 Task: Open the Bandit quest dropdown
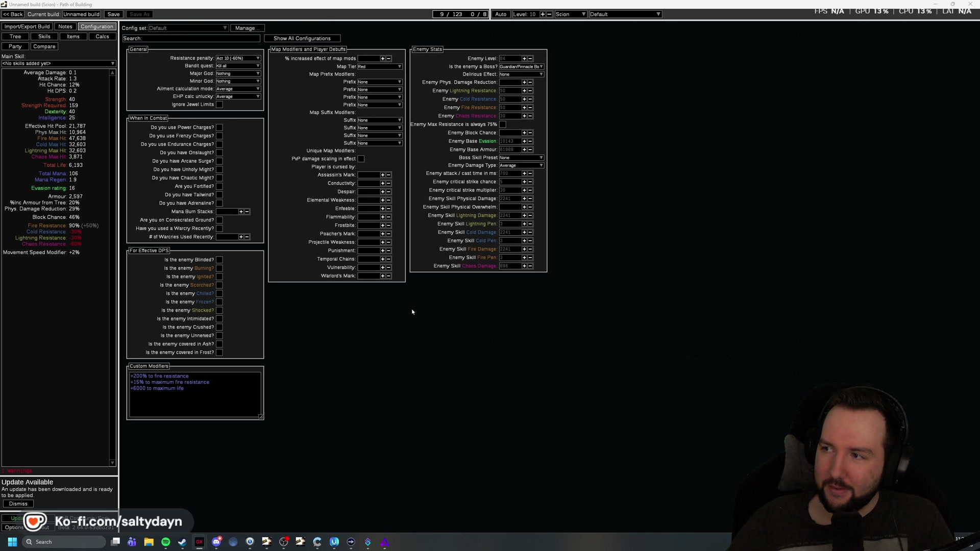tap(238, 66)
